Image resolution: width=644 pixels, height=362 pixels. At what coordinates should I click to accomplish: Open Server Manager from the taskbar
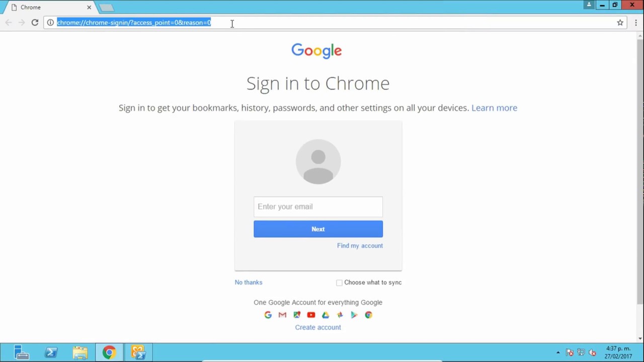click(x=22, y=352)
